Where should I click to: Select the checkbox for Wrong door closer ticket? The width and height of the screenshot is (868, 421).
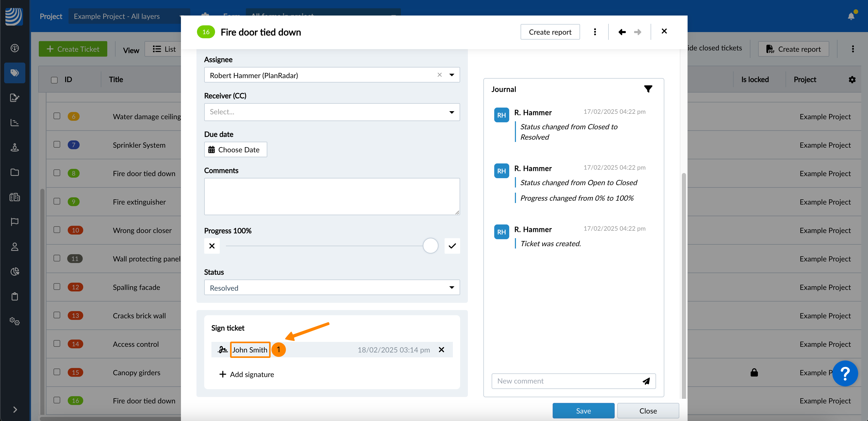57,230
